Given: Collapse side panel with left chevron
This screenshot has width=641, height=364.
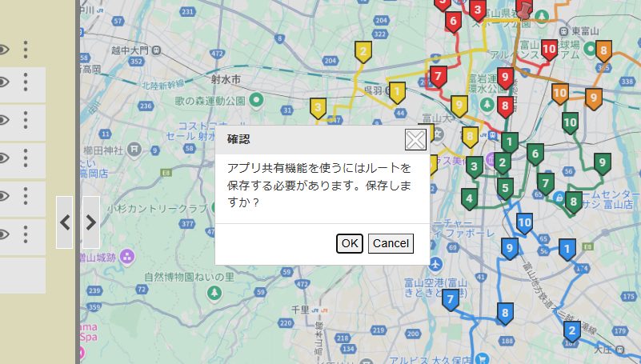Looking at the screenshot, I should (65, 222).
